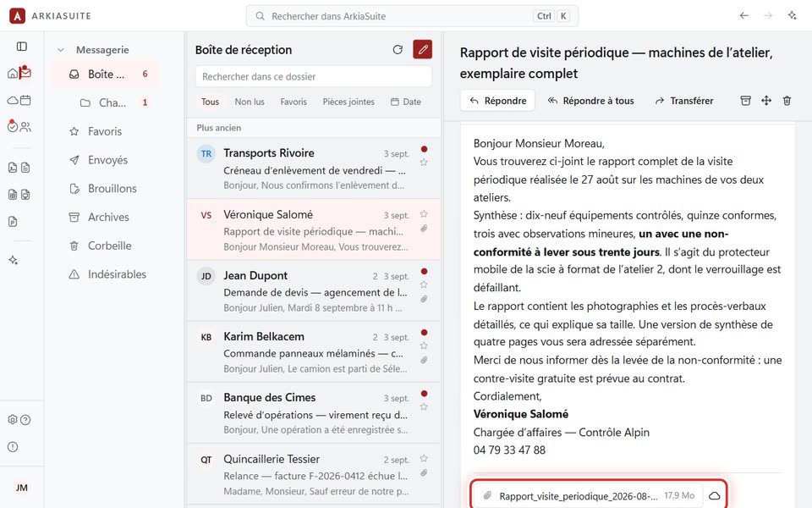Open the sparkle assistant icon top right
This screenshot has width=812, height=508.
(793, 15)
